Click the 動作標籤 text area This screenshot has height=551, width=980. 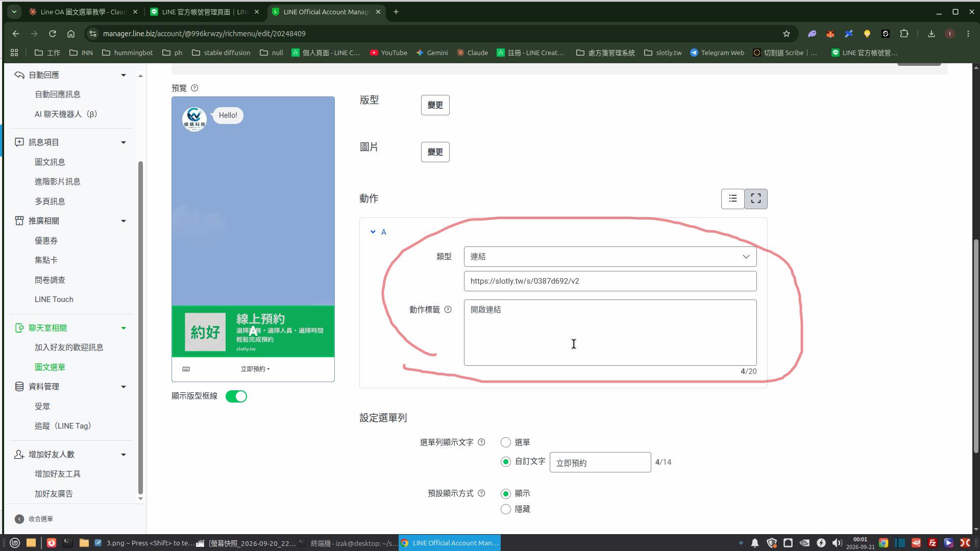pos(610,333)
